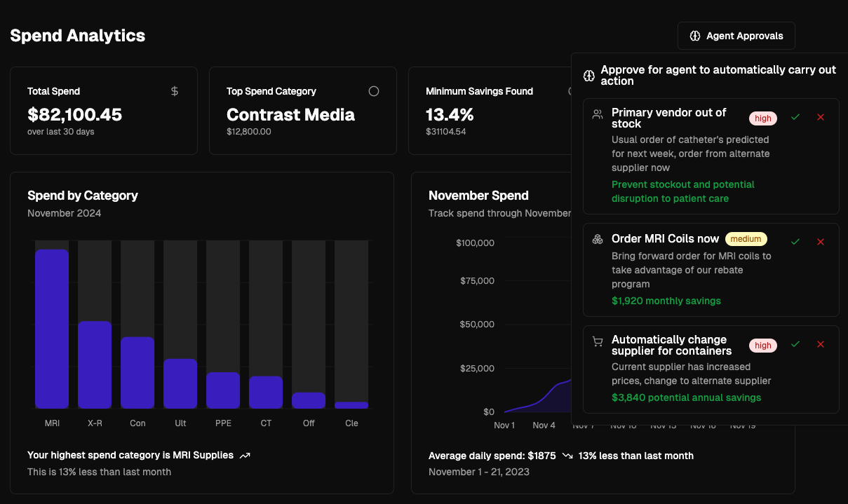Click the $82,100.45 total spend value

click(75, 114)
